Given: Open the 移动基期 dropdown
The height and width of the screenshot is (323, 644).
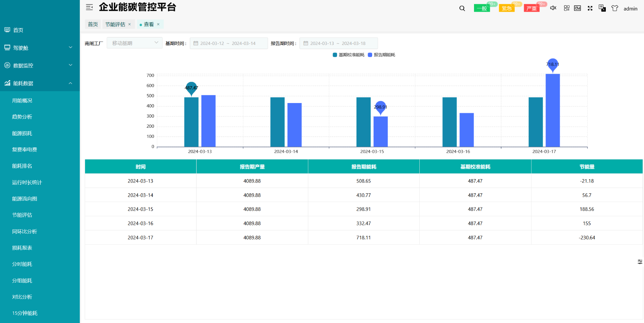Looking at the screenshot, I should coord(134,43).
